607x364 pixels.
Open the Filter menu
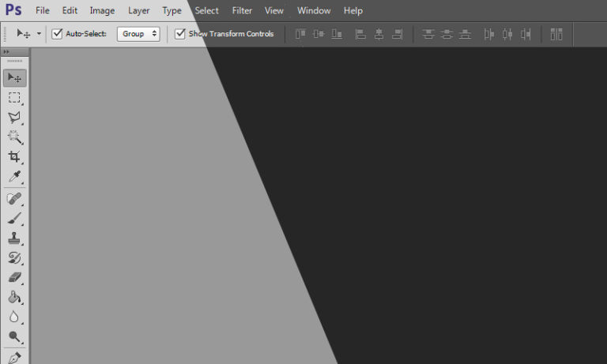242,11
